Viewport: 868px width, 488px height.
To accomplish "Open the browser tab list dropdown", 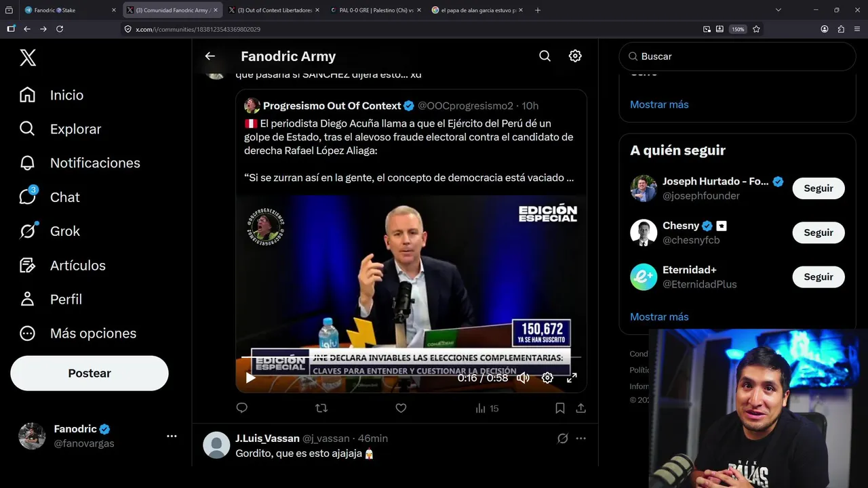I will coord(778,10).
